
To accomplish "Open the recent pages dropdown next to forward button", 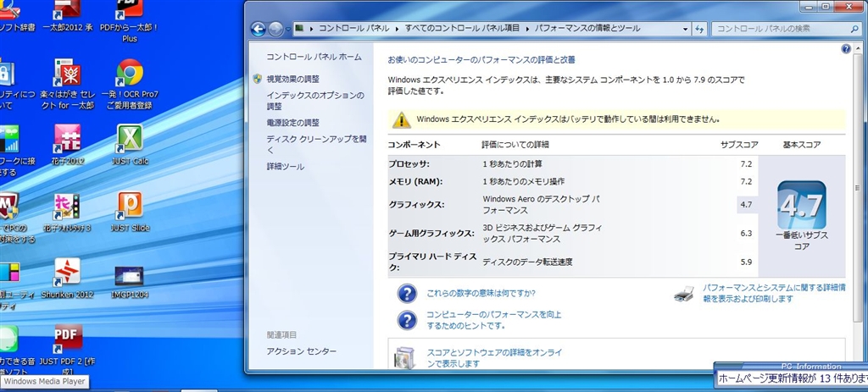I will click(x=288, y=29).
